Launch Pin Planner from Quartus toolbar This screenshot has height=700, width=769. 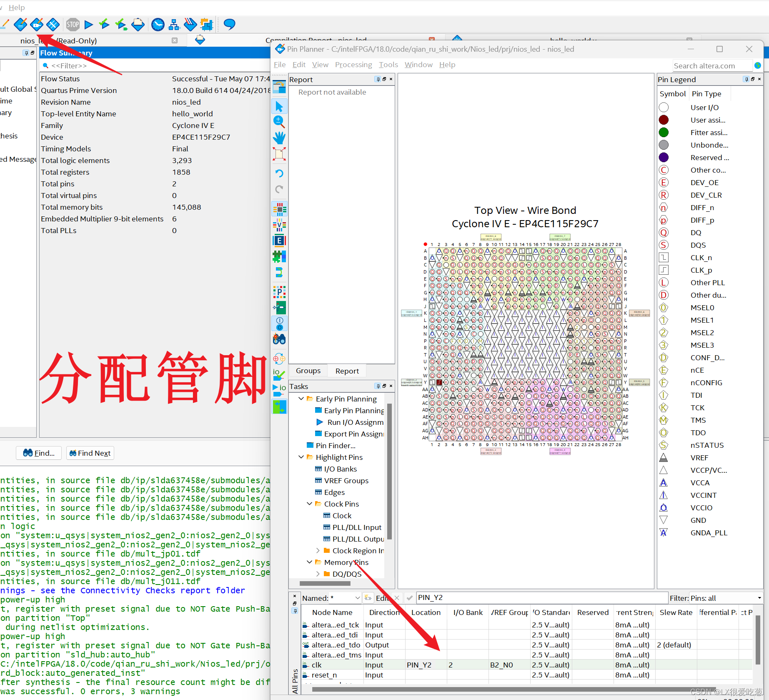pos(37,25)
